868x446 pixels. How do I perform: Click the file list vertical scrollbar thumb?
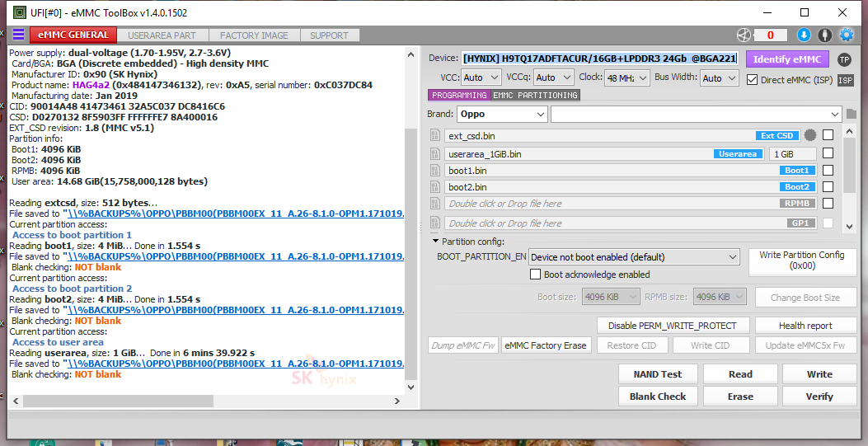(x=850, y=166)
